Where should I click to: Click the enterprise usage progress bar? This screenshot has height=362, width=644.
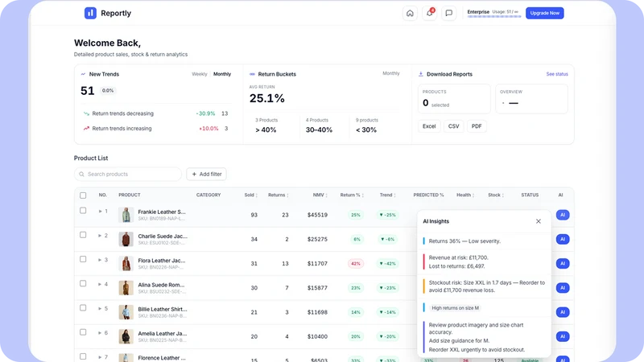pos(494,17)
